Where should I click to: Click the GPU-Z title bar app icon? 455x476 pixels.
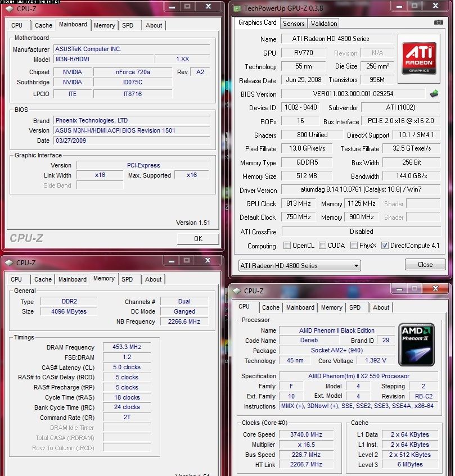coord(237,8)
